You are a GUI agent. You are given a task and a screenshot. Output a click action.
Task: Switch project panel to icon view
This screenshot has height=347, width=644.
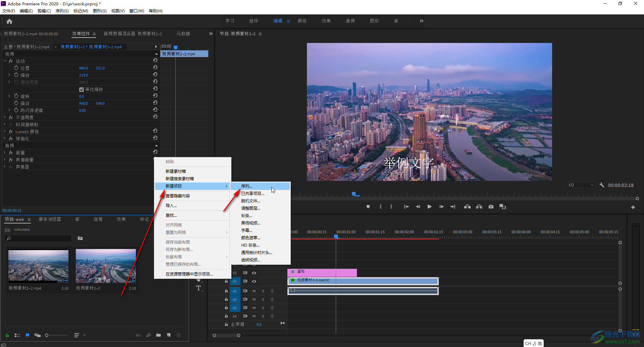click(x=28, y=335)
